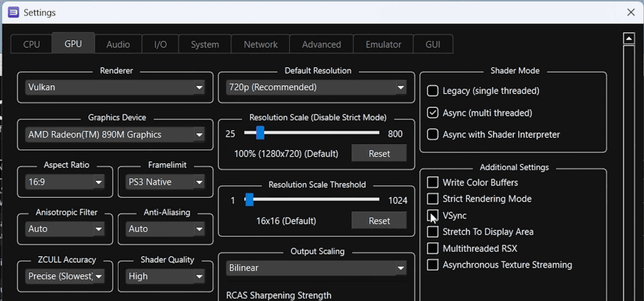Open the Framelimit PS3 Native dropdown
Screen dimensions: 644x301
tap(165, 182)
